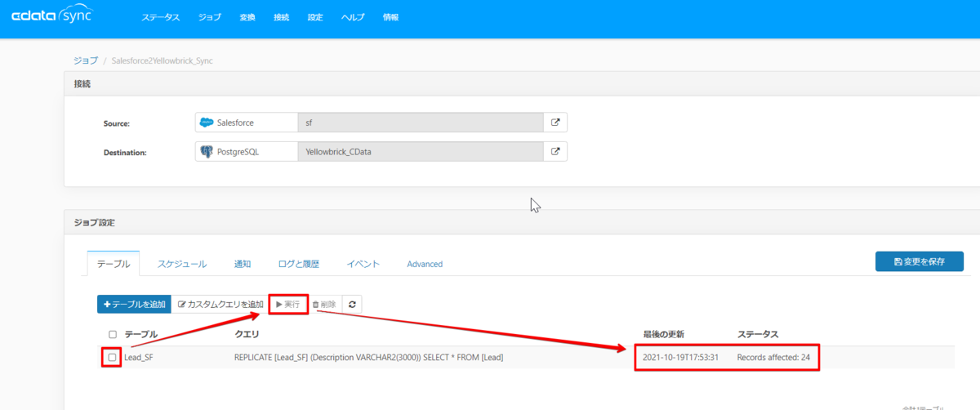Open the ジョブ menu in navbar
Image resolution: width=980 pixels, height=410 pixels.
(x=210, y=17)
